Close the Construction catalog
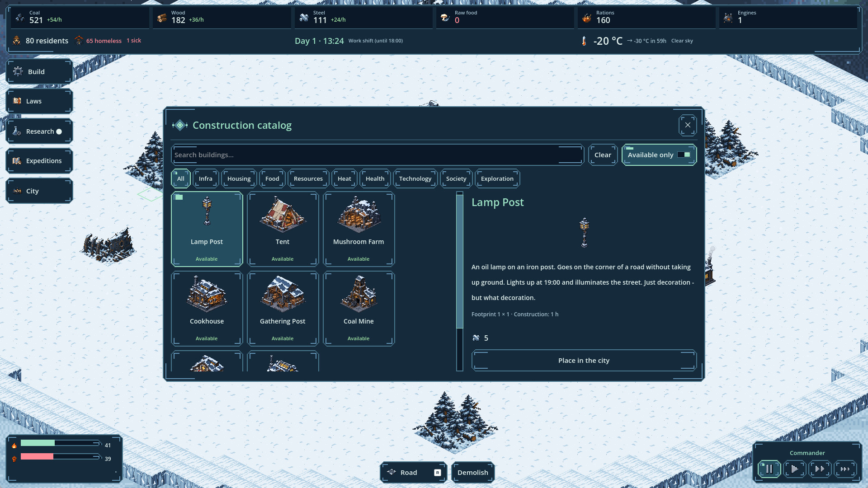The image size is (868, 488). [x=688, y=125]
